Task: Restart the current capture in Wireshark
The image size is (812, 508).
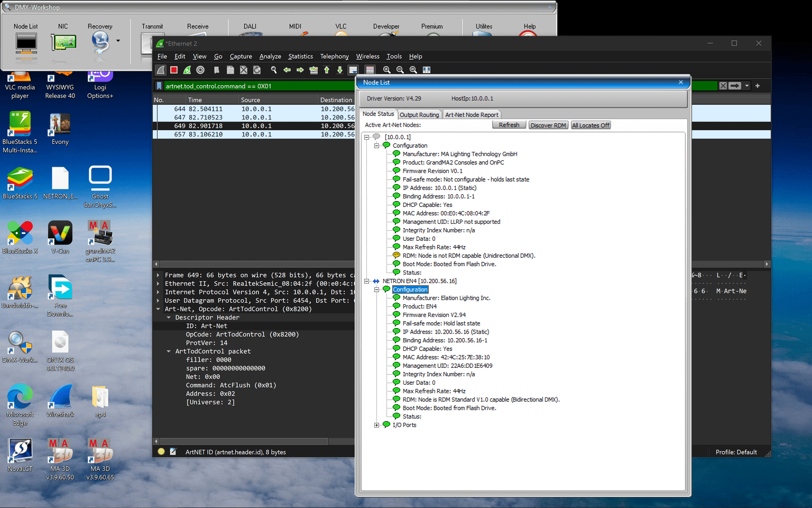Action: coord(187,70)
